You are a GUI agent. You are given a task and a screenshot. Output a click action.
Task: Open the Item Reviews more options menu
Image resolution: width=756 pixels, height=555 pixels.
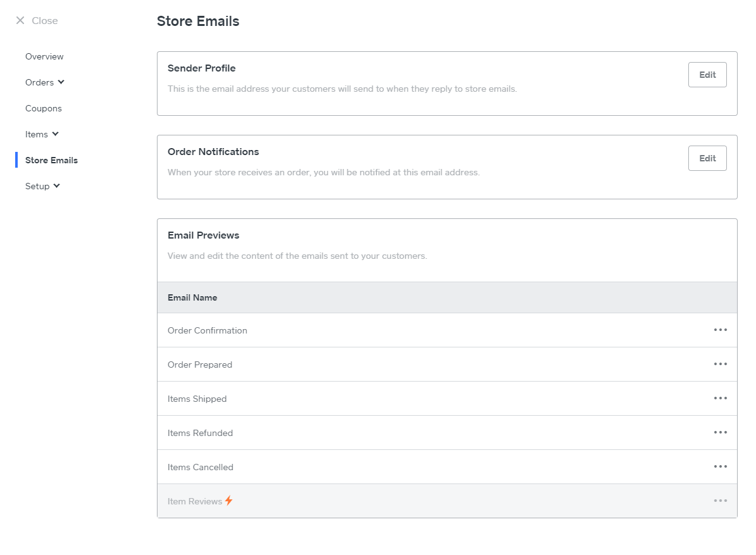720,501
